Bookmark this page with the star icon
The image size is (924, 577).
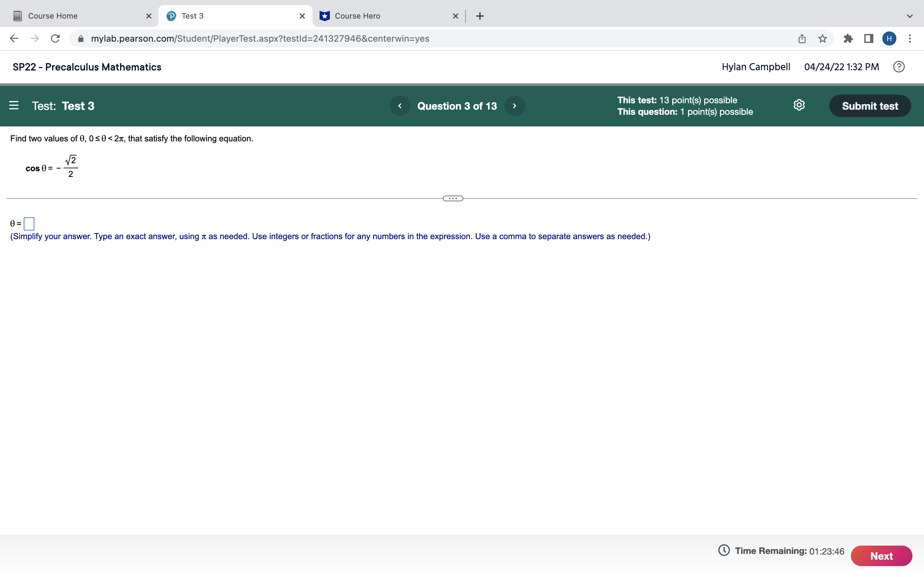[x=822, y=38]
